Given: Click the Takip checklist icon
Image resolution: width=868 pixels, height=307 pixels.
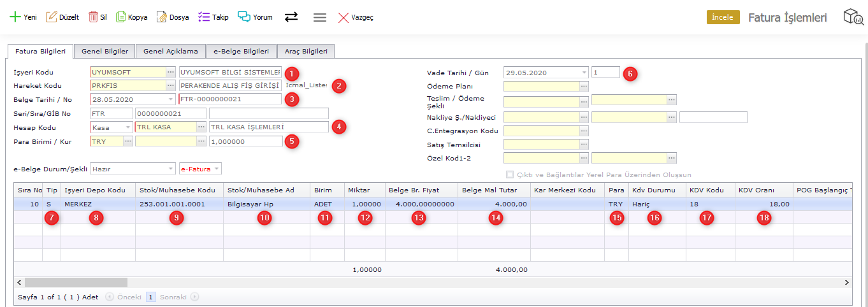Looking at the screenshot, I should tap(204, 17).
